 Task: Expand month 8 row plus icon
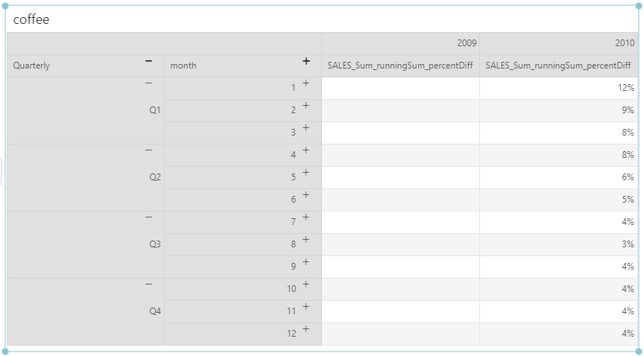pyautogui.click(x=306, y=241)
